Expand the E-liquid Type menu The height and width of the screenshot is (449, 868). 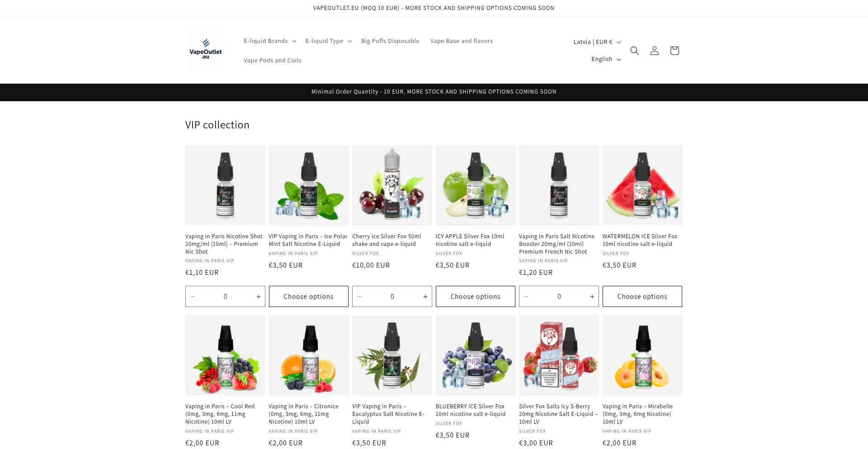329,41
